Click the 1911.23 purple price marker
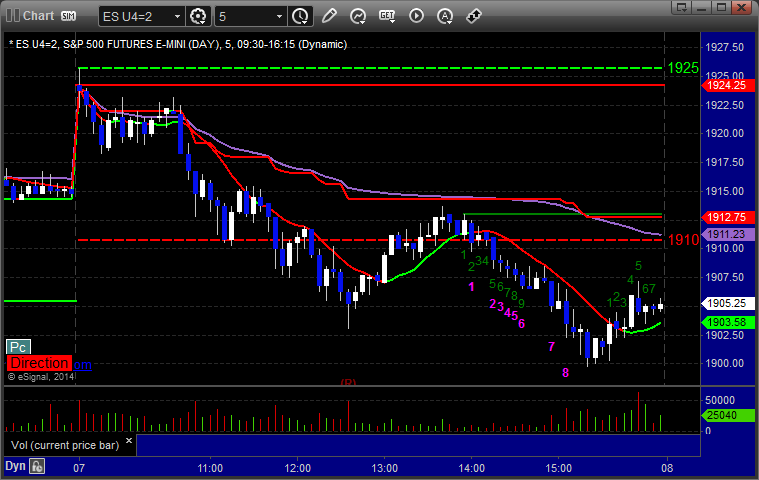Viewport: 759px width, 480px height. [728, 234]
